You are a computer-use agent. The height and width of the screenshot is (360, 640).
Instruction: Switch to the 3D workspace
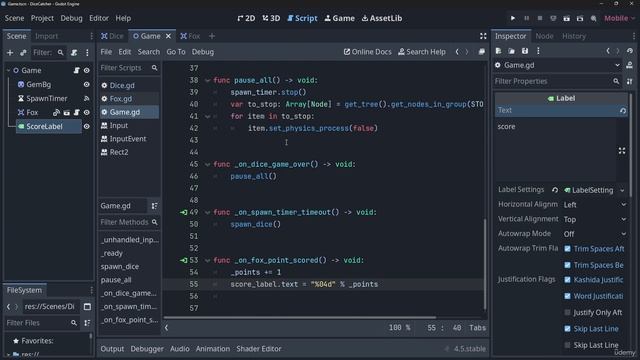(271, 18)
